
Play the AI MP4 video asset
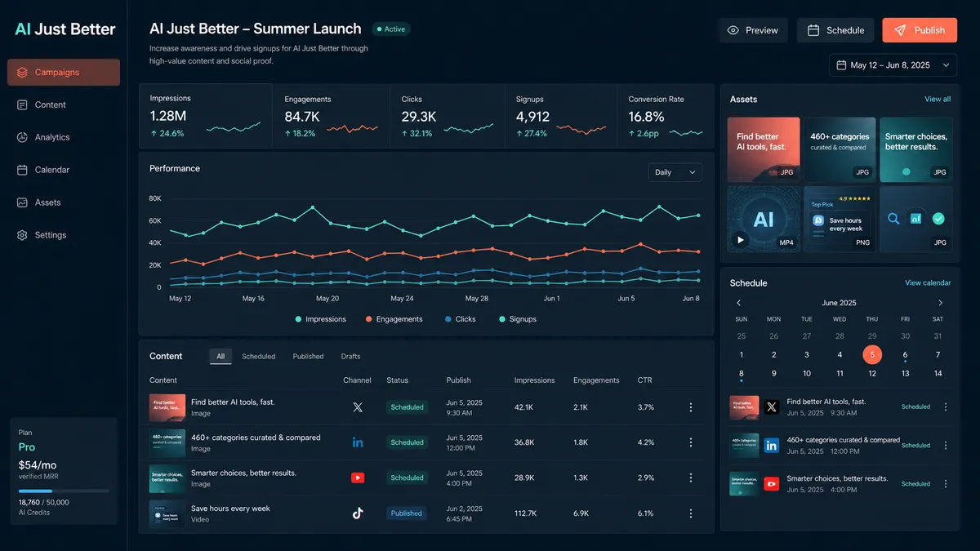[741, 240]
